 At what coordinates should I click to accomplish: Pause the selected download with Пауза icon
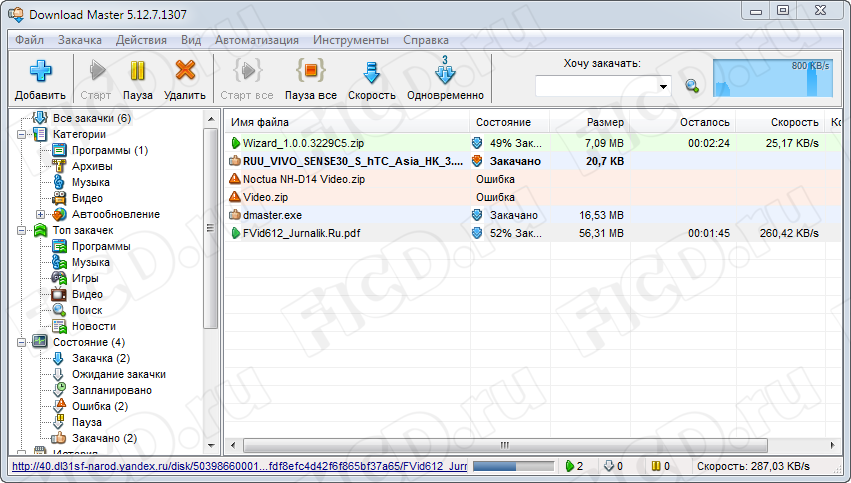click(137, 71)
